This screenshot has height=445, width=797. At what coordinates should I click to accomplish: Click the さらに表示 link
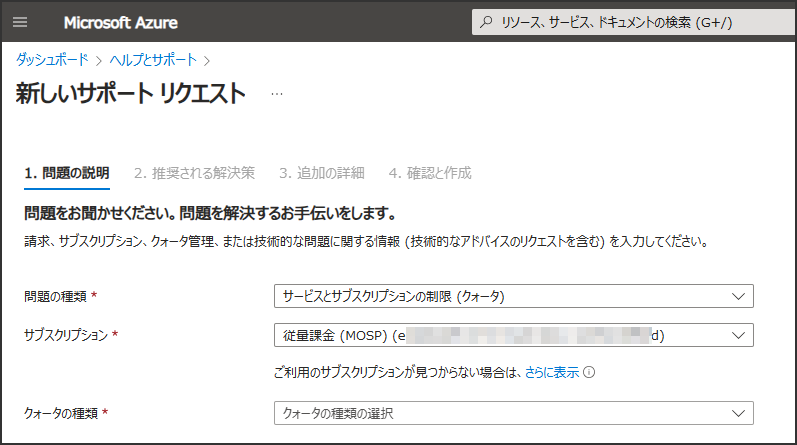(x=551, y=372)
